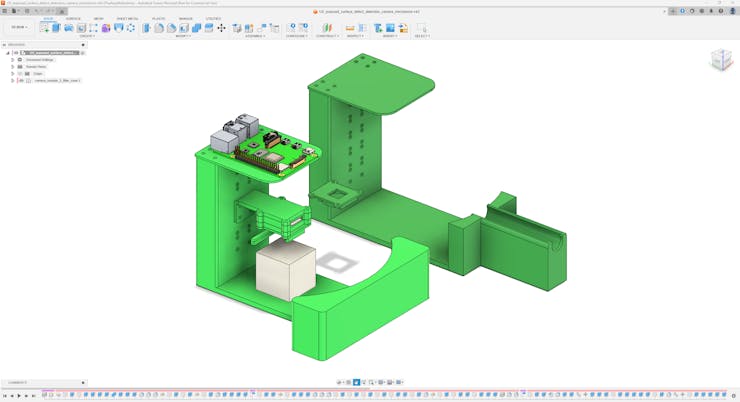The width and height of the screenshot is (740, 402).
Task: Open the Comments panel
Action: [18, 383]
